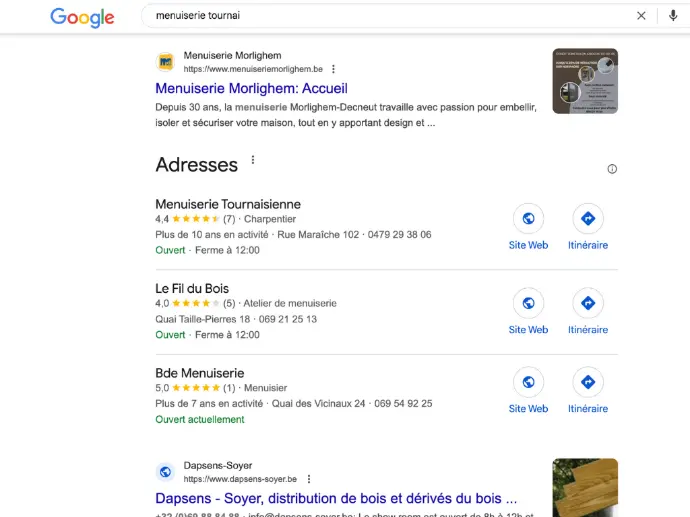Get Itinéraire icon for Menuiserie Tournaisienne
The height and width of the screenshot is (517, 690).
tap(588, 218)
